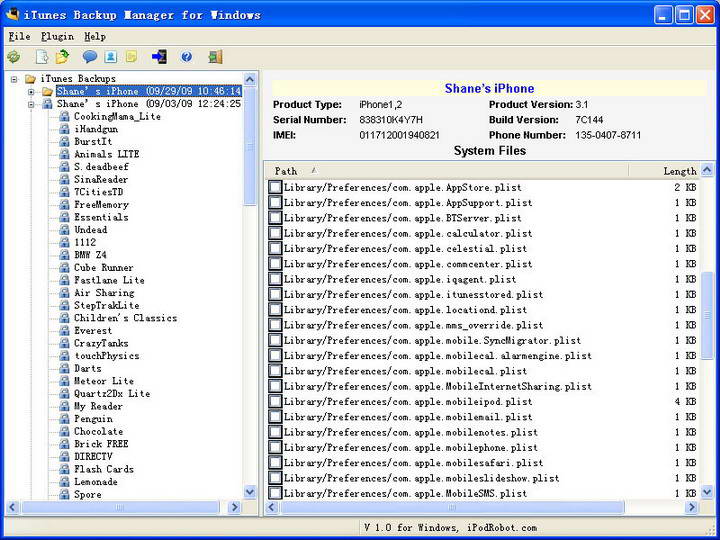Screen dimensions: 720x540
Task: Collapse the iTunes Backups root node
Action: pos(14,79)
